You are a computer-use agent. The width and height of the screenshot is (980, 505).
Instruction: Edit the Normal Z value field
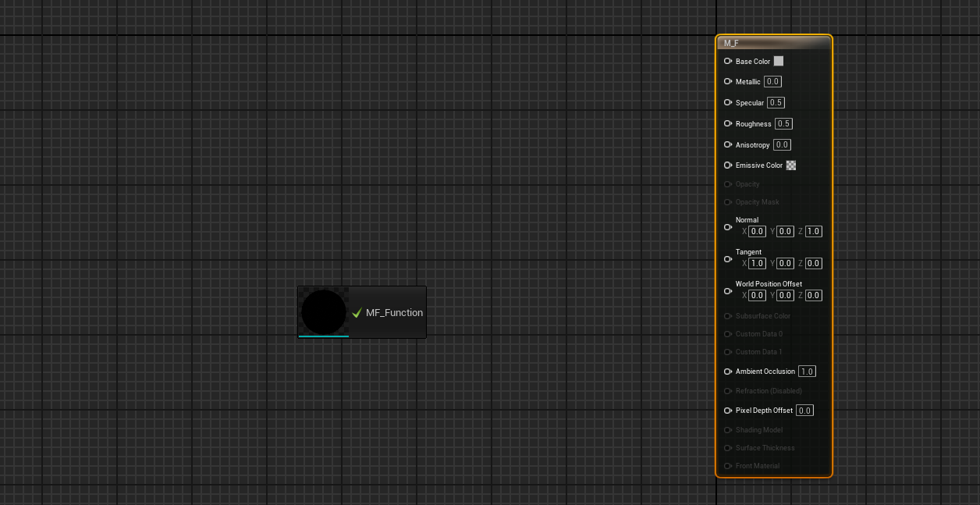[x=813, y=232]
